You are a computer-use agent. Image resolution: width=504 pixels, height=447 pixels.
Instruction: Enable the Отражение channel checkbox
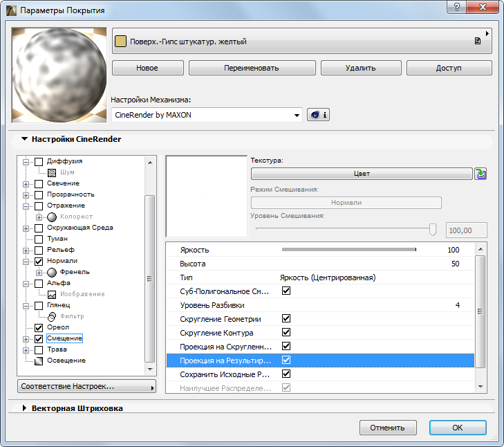(x=39, y=206)
